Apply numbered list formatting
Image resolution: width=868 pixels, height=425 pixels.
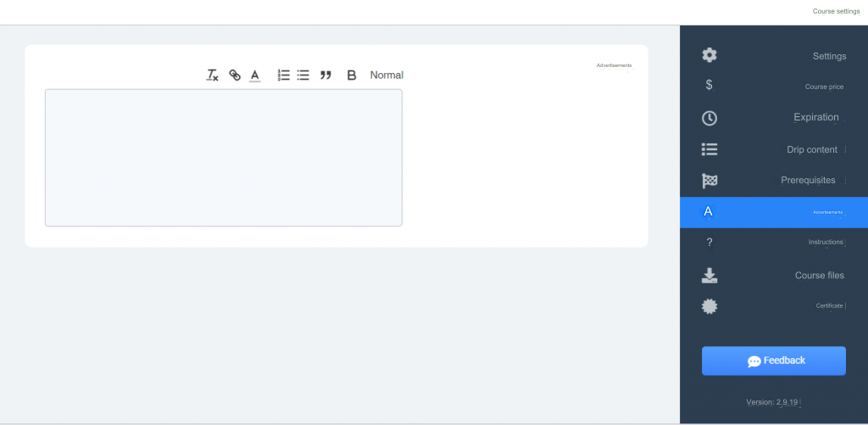point(283,75)
